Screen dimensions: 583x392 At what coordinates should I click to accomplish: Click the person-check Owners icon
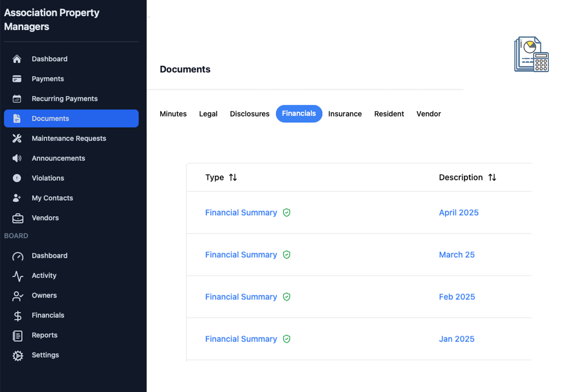[18, 296]
